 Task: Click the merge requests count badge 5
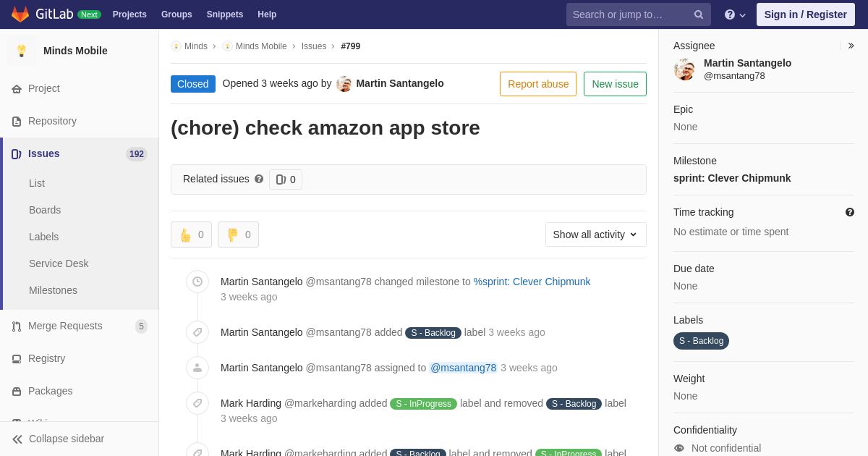[141, 326]
